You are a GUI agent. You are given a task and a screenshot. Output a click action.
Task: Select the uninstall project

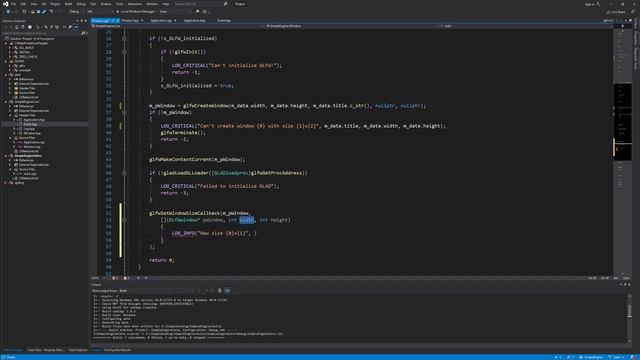(x=24, y=70)
